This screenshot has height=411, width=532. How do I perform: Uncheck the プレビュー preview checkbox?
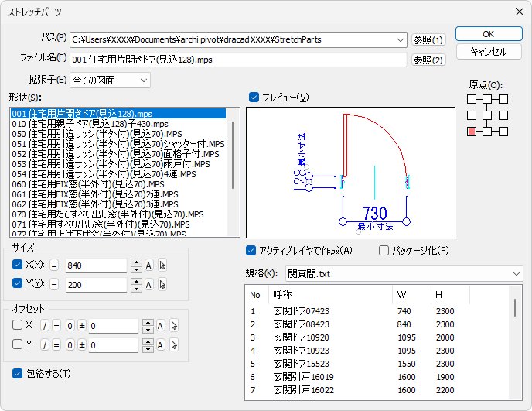coord(254,97)
